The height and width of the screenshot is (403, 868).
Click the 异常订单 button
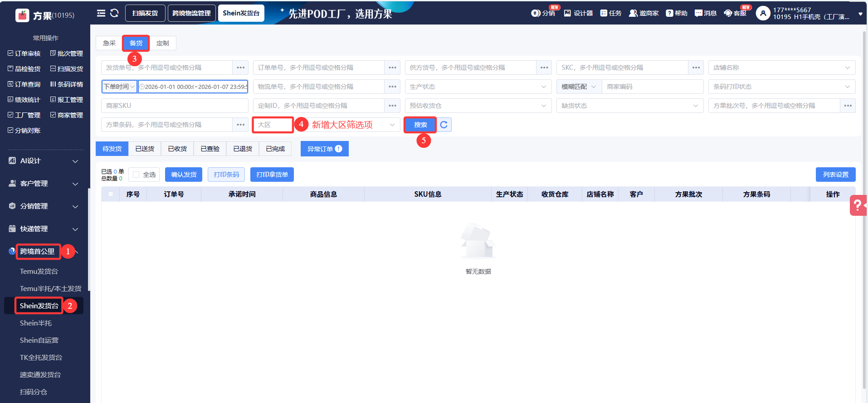(x=325, y=149)
